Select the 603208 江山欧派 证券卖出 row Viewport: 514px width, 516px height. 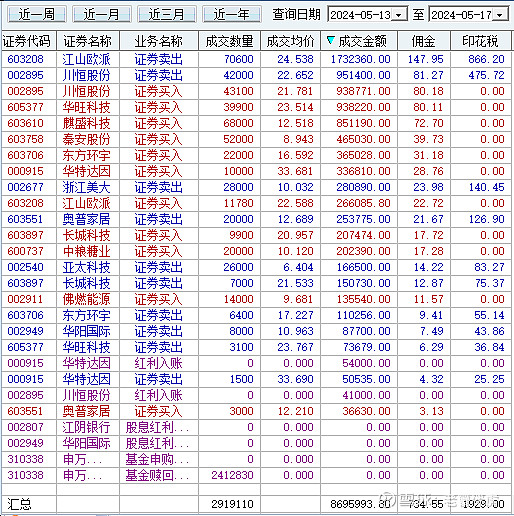point(256,59)
